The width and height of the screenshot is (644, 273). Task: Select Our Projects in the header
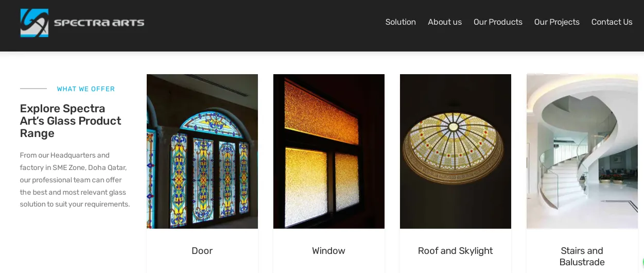(x=556, y=22)
